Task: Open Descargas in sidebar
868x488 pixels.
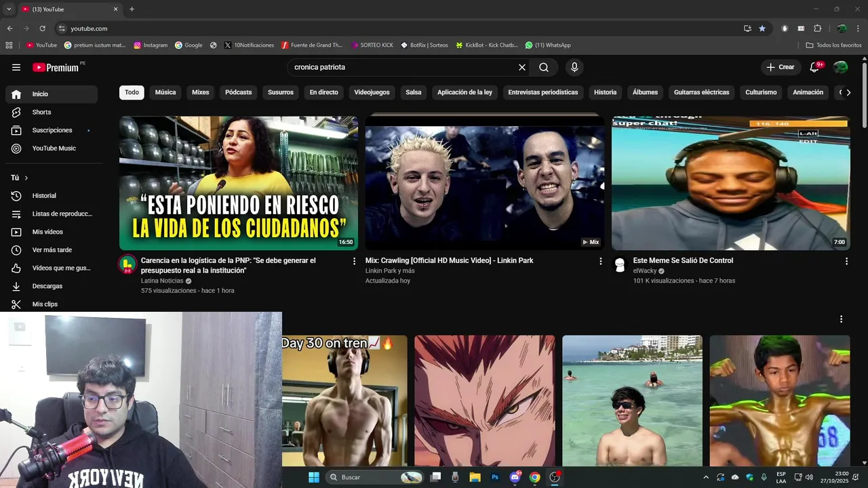Action: pyautogui.click(x=52, y=286)
